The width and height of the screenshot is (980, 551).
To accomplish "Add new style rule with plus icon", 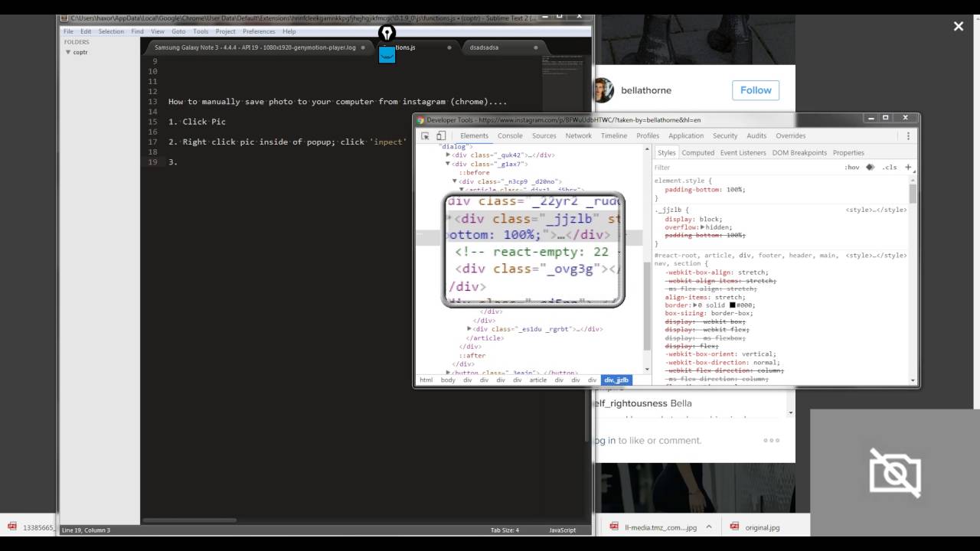I will [908, 167].
